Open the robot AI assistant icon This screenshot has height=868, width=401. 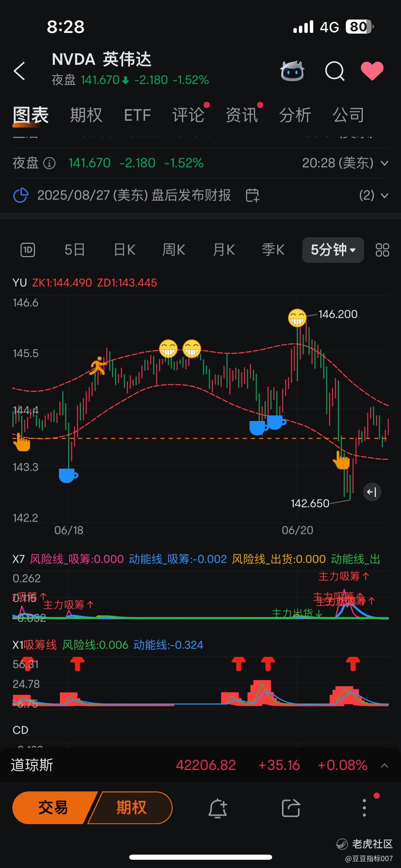click(x=292, y=71)
